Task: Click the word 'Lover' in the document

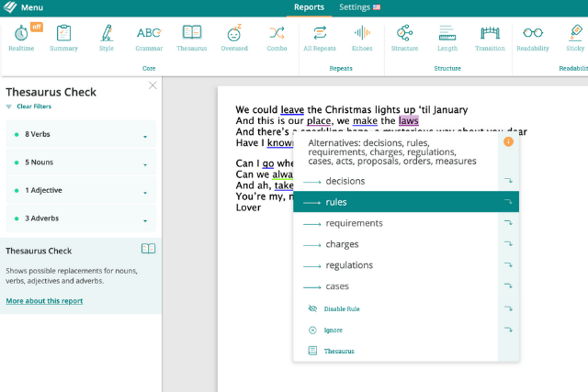Action: tap(248, 207)
